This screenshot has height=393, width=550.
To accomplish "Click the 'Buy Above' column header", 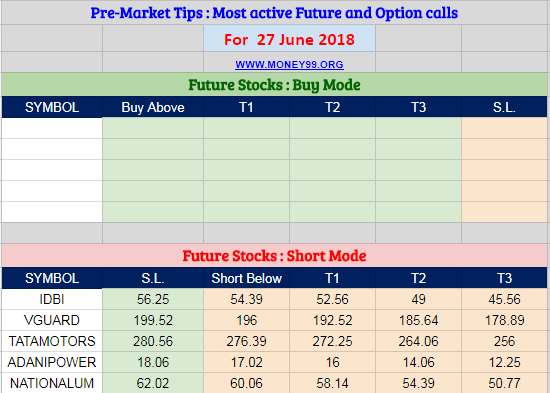I will coord(153,107).
